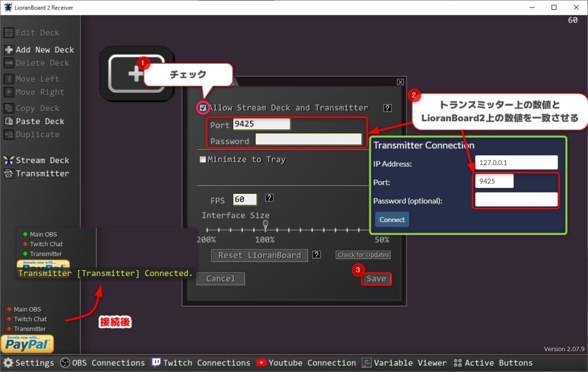Screen dimensions: 588x372
Task: Click the 'Transmitter [Transmitter] Connected.' message
Action: pos(106,273)
